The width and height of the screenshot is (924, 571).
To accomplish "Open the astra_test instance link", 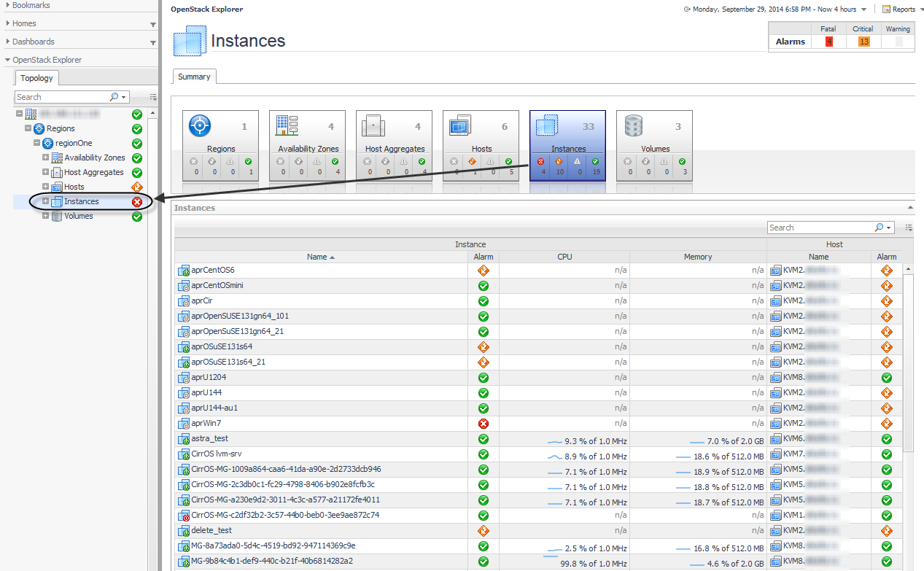I will [x=209, y=439].
